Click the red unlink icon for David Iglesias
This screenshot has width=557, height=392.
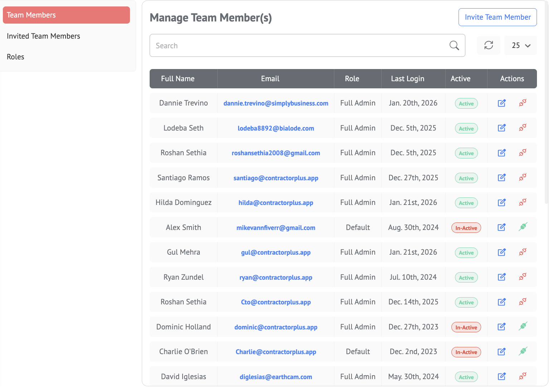[523, 376]
